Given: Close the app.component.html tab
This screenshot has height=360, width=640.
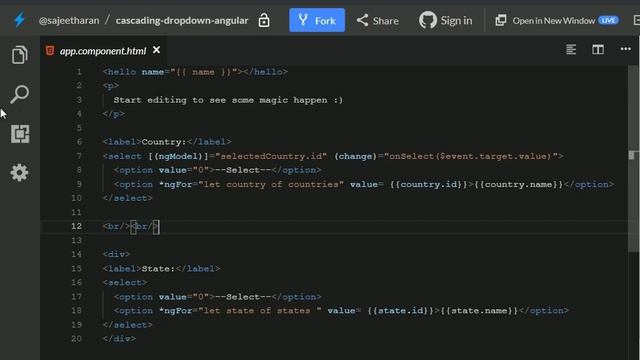Looking at the screenshot, I should (x=156, y=50).
